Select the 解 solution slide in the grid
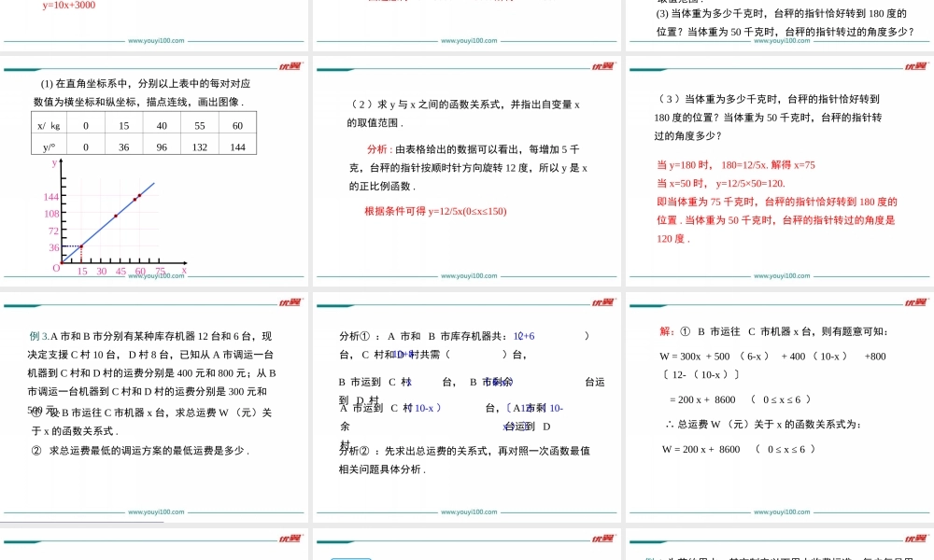 (x=780, y=401)
